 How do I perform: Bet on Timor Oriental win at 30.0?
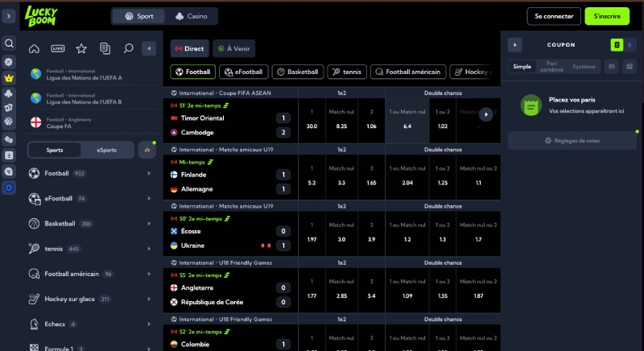point(312,121)
